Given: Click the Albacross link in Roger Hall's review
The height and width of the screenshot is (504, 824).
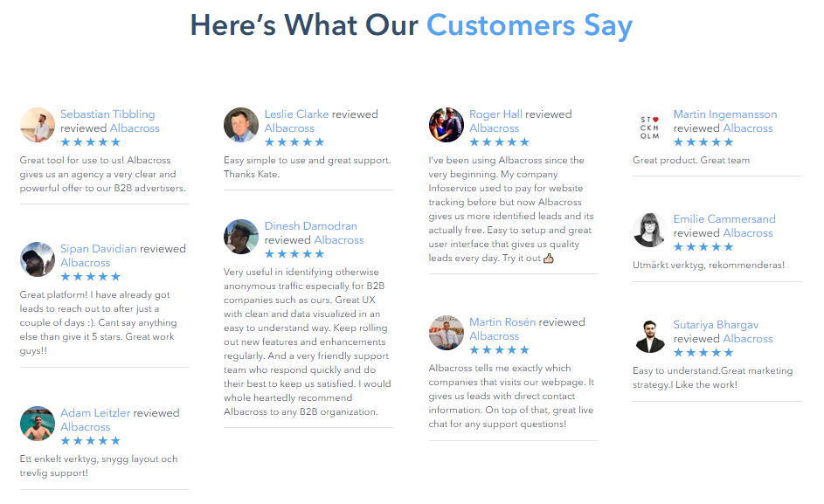Looking at the screenshot, I should tap(494, 128).
